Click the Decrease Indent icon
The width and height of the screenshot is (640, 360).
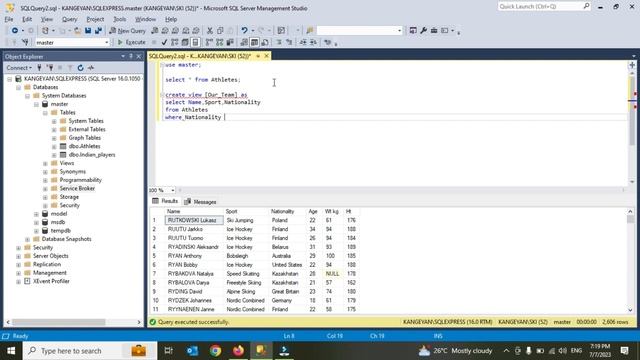tap(303, 42)
